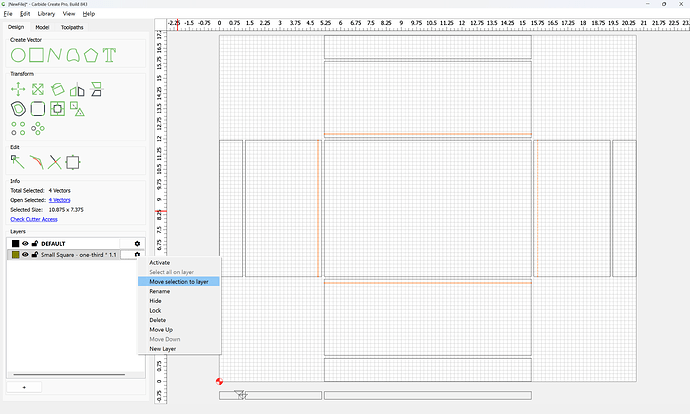
Task: Toggle lock on DEFAULT layer
Action: [35, 243]
